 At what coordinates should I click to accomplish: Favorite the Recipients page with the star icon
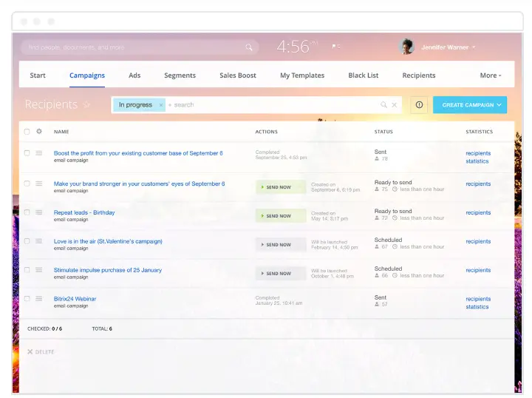[x=87, y=104]
